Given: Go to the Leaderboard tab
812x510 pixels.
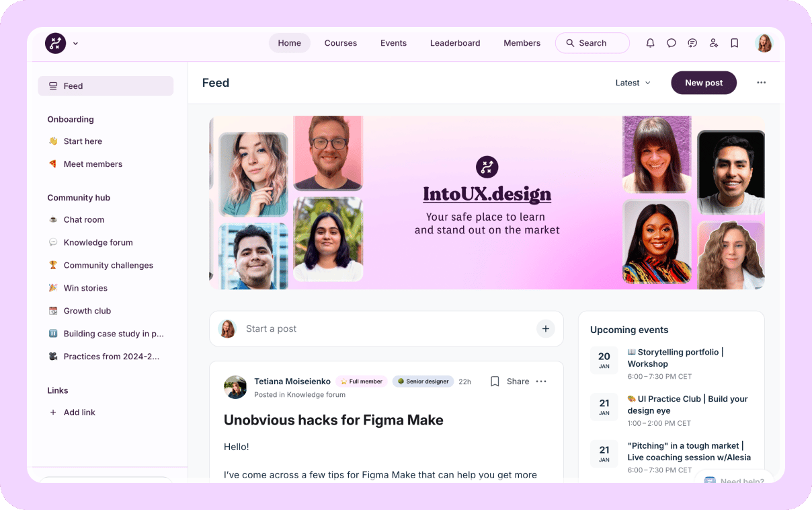Looking at the screenshot, I should (455, 43).
